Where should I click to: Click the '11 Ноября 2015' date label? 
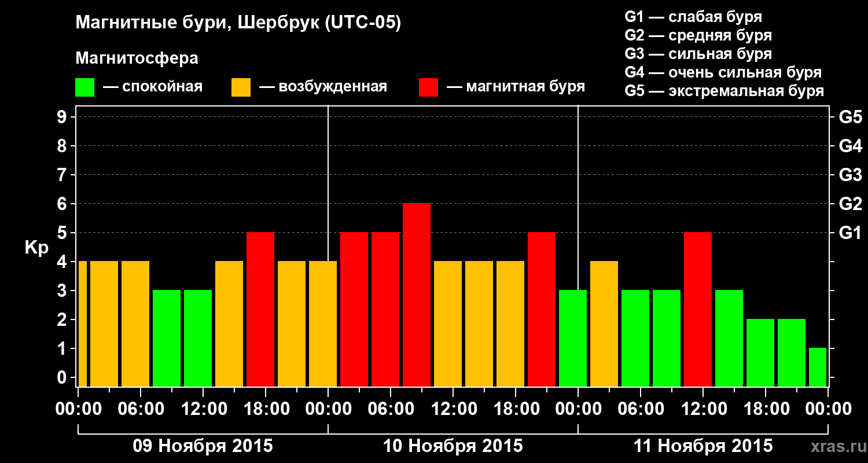[703, 446]
